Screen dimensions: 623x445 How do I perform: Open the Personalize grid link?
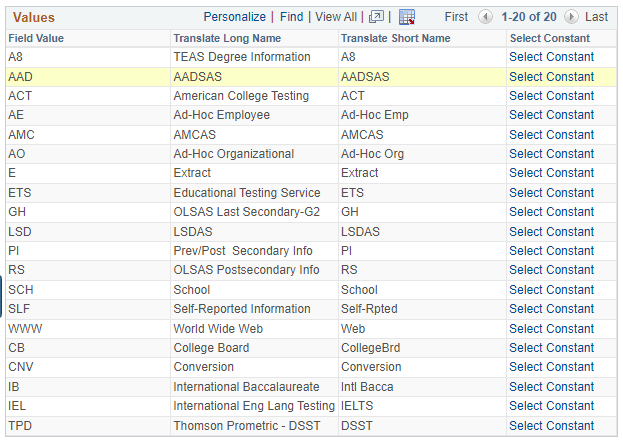[234, 17]
